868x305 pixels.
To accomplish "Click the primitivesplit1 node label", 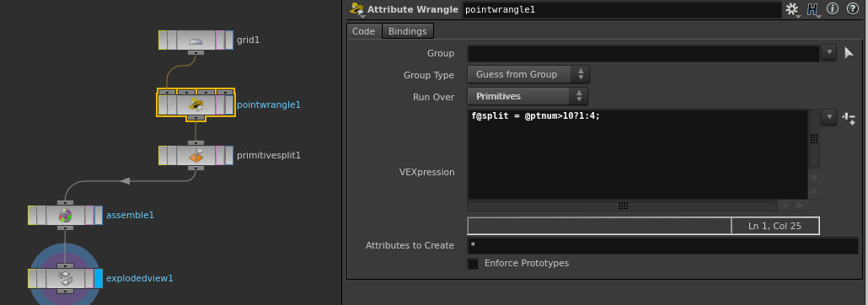I will [269, 156].
